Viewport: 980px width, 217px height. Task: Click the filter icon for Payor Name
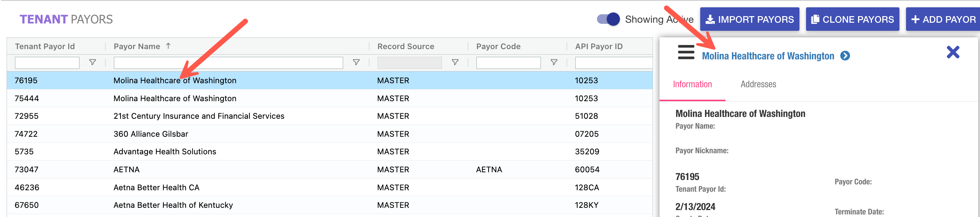[356, 62]
